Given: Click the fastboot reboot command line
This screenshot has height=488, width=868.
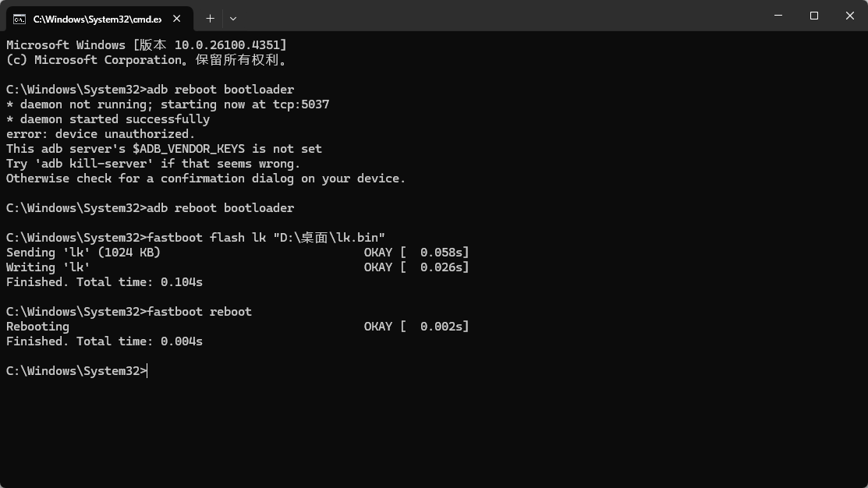Looking at the screenshot, I should click(x=129, y=312).
